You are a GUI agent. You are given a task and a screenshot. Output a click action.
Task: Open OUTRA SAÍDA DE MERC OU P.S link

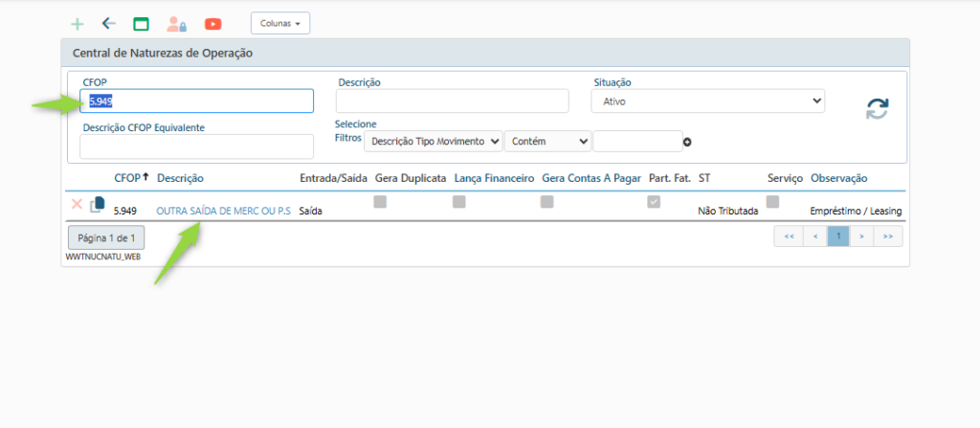coord(223,211)
